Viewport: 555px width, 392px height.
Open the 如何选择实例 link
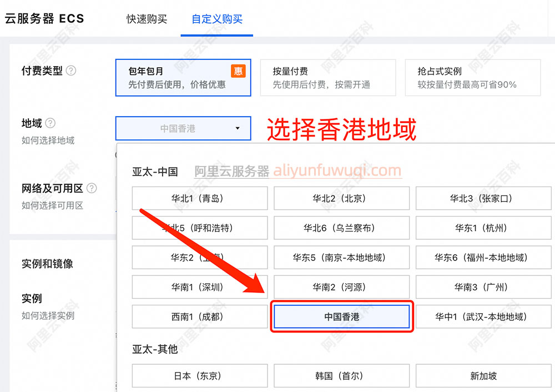click(48, 315)
